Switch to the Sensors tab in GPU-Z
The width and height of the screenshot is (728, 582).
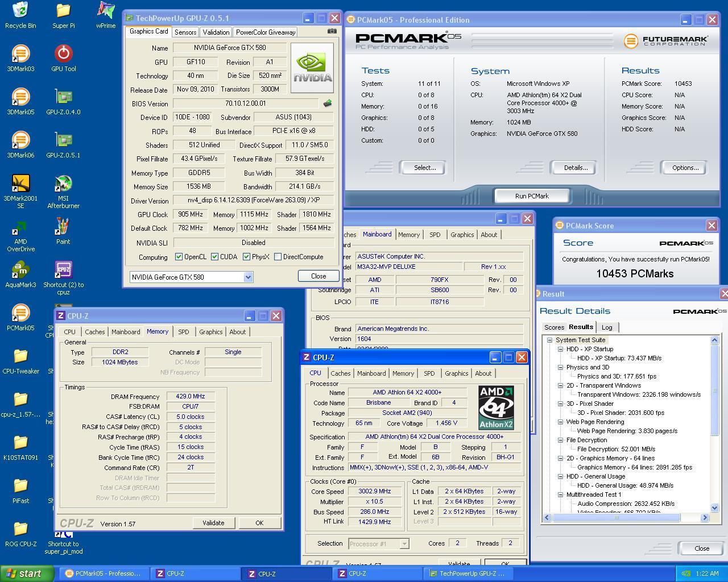coord(185,32)
